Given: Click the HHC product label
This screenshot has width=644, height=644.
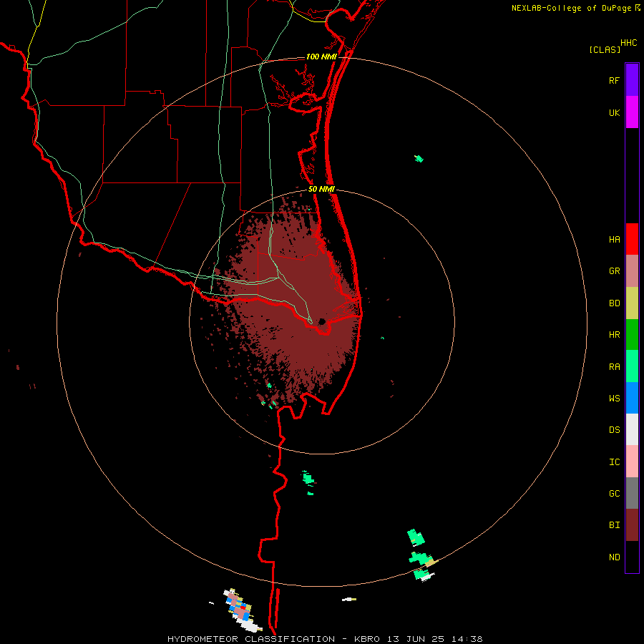Looking at the screenshot, I should pyautogui.click(x=628, y=43).
